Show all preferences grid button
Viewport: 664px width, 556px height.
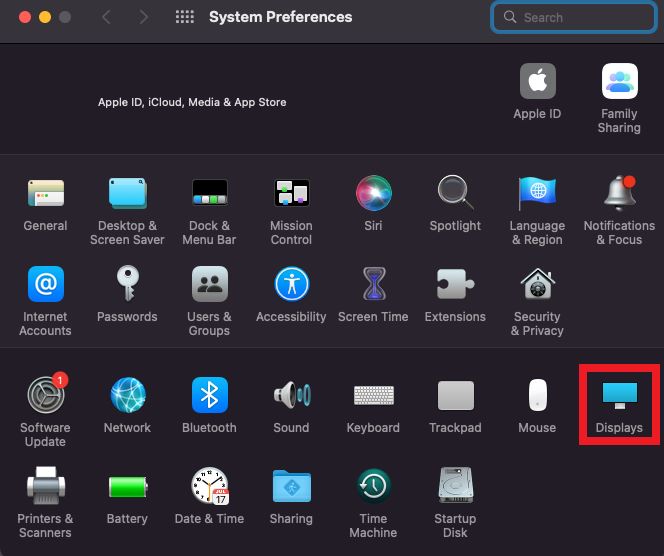pyautogui.click(x=185, y=17)
